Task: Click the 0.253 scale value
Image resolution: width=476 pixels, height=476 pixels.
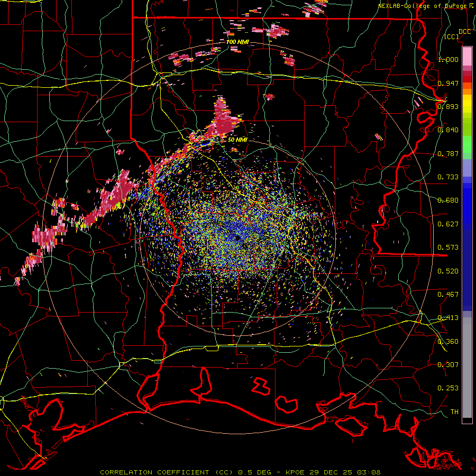Action: [448, 388]
